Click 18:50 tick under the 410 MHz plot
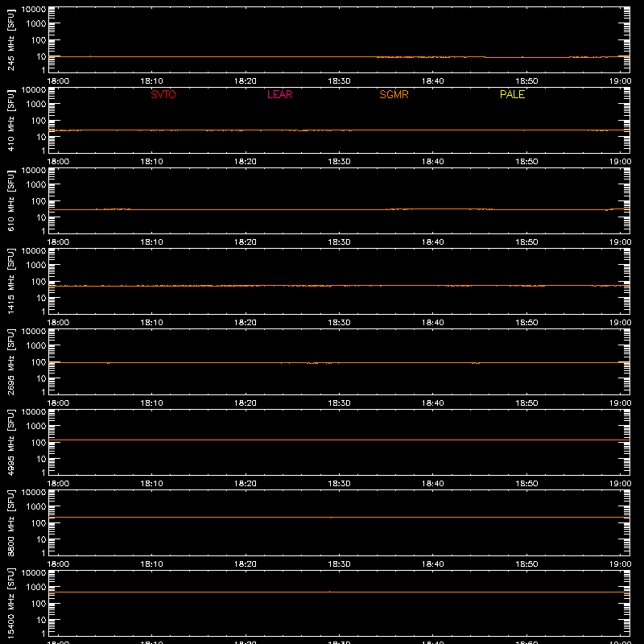The width and height of the screenshot is (644, 644). (x=526, y=162)
